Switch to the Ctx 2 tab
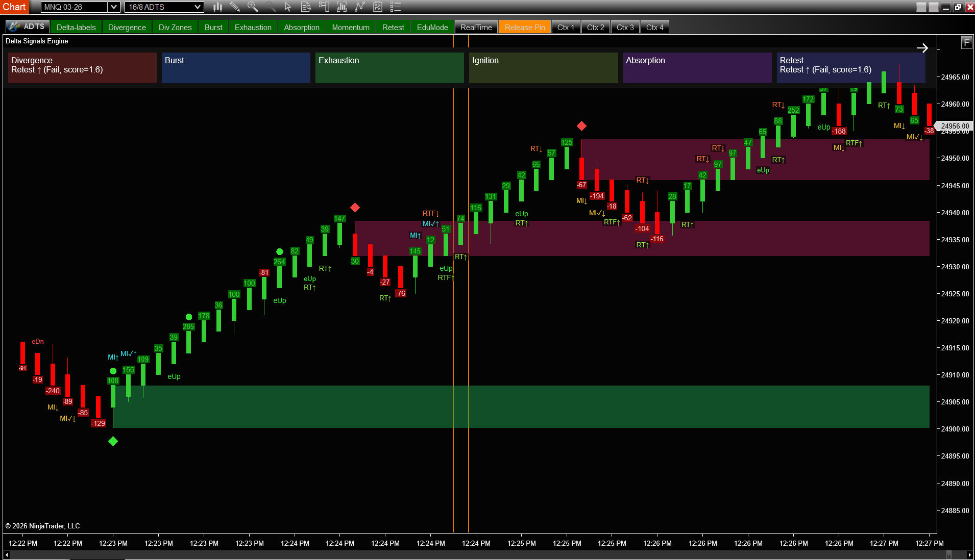Screen dimensions: 975x560 [595, 27]
